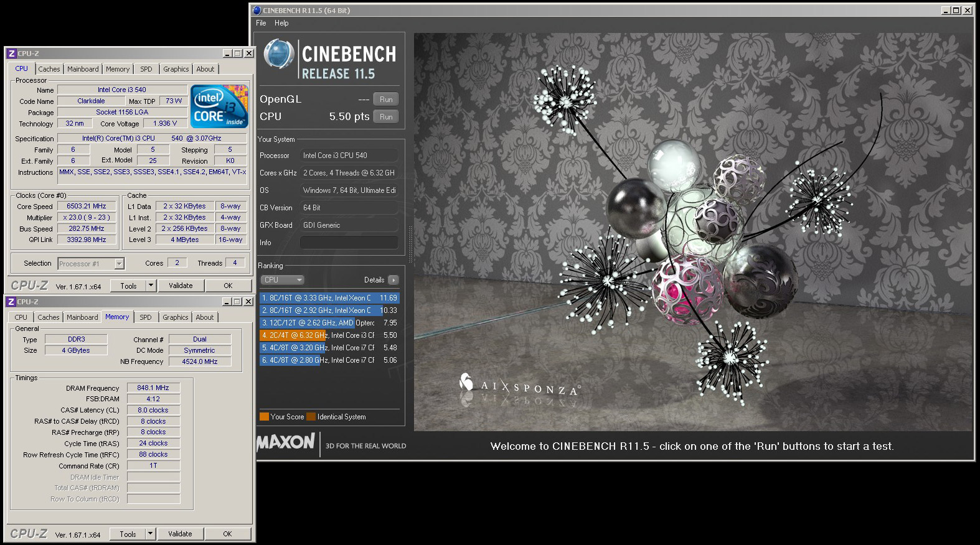The height and width of the screenshot is (545, 980).
Task: Click the rendered spheres scene image
Action: [x=692, y=232]
